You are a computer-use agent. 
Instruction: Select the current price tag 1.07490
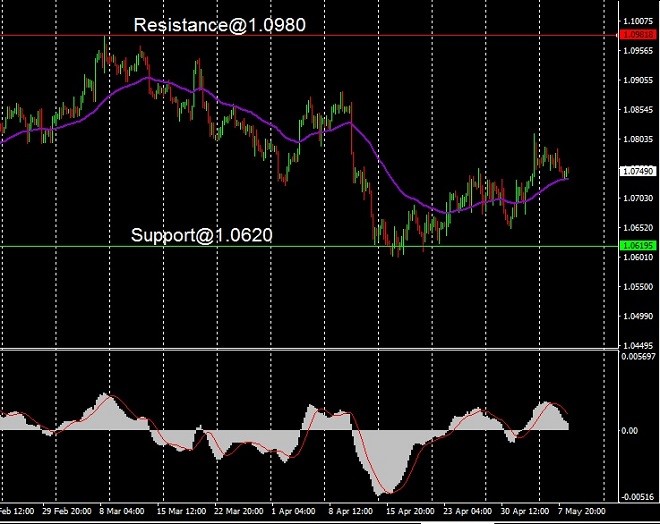(x=638, y=171)
